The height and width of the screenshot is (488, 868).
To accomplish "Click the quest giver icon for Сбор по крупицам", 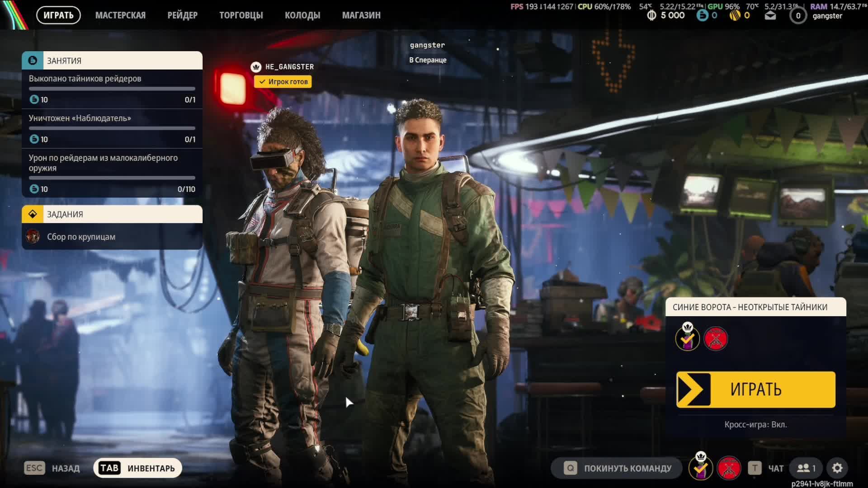I will (x=33, y=237).
